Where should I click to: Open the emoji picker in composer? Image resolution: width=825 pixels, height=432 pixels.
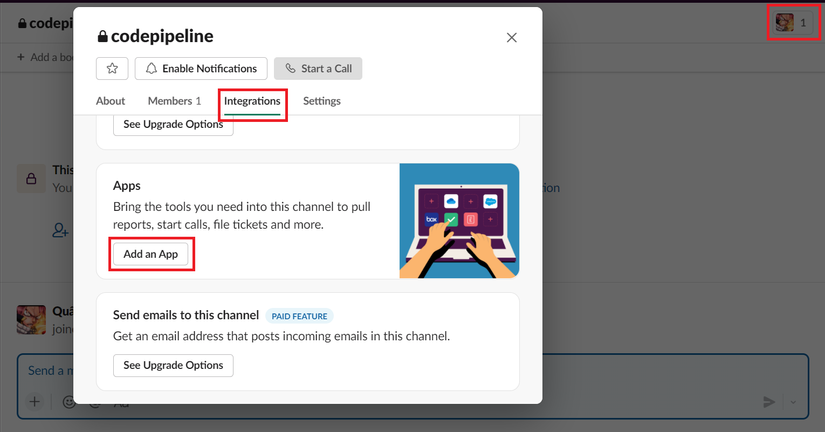click(68, 402)
